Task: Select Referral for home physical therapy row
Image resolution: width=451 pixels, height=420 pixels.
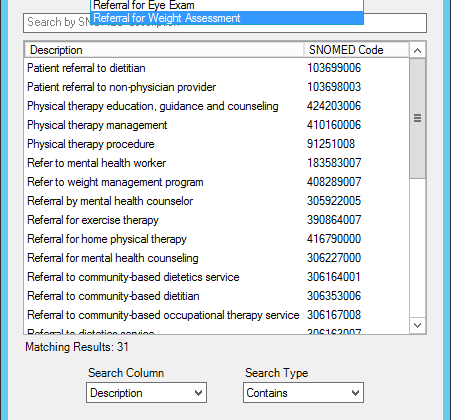Action: [217, 239]
